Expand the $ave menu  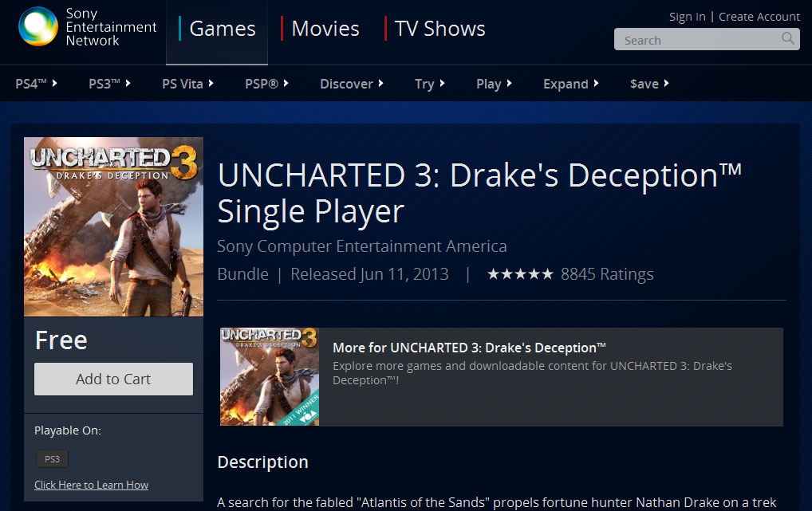[x=649, y=84]
